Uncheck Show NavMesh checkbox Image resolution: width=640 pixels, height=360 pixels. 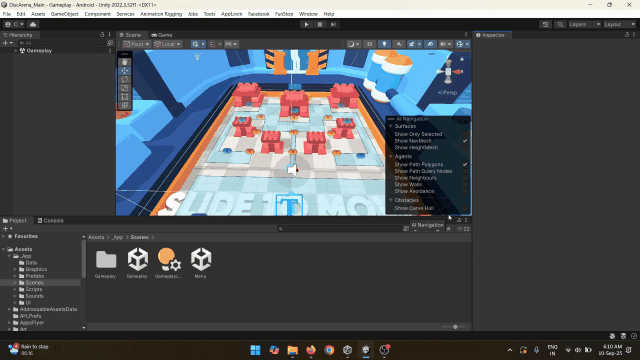465,141
